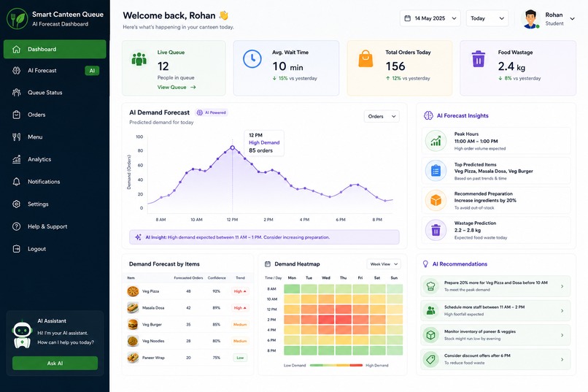
Task: Click the 85 orders chart tooltip
Action: point(264,143)
